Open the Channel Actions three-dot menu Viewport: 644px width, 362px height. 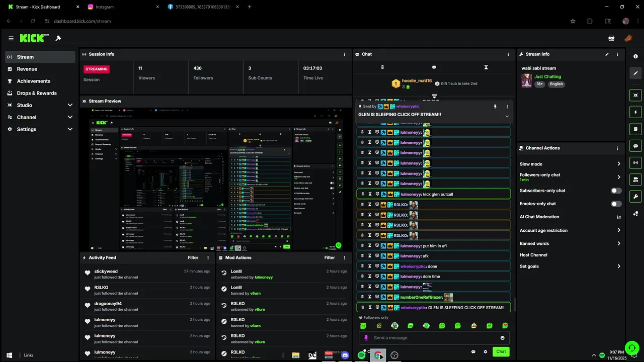[618, 148]
